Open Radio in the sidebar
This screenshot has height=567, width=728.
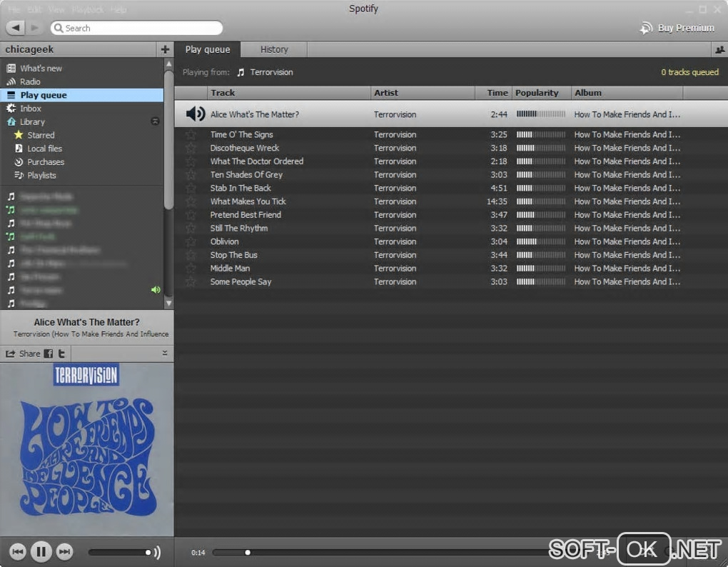(x=30, y=81)
